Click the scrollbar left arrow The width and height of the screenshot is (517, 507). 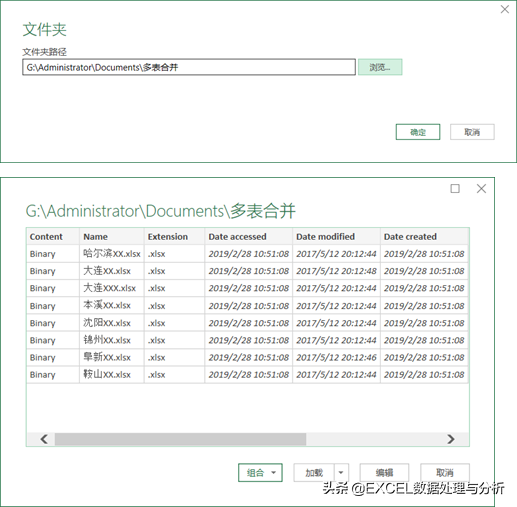44,439
